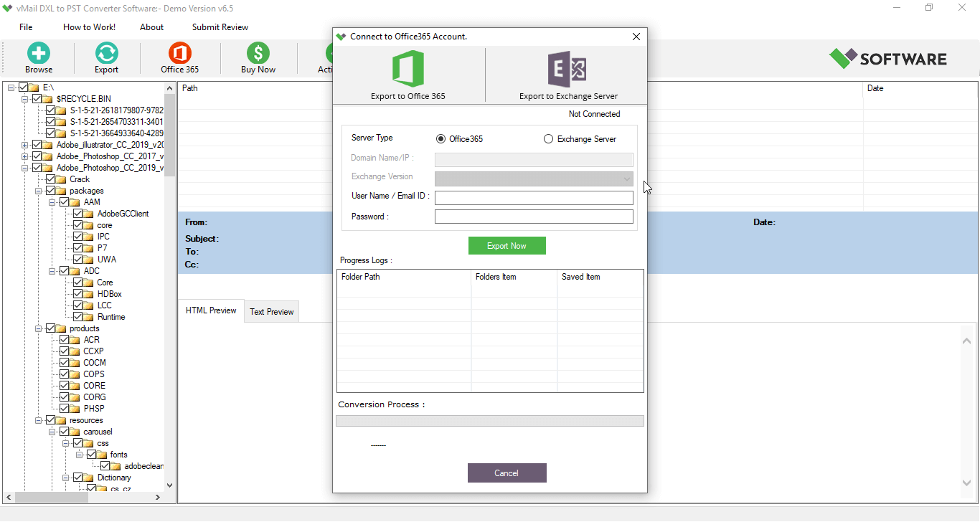Switch to the Text Preview tab
The width and height of the screenshot is (980, 522).
click(271, 312)
